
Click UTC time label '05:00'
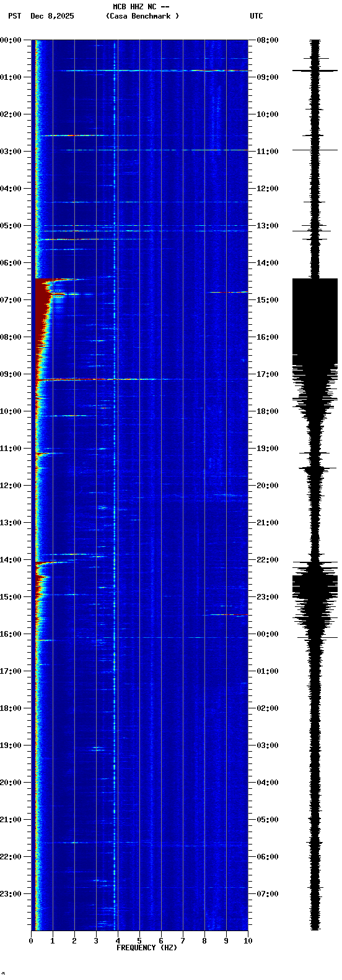coord(268,820)
